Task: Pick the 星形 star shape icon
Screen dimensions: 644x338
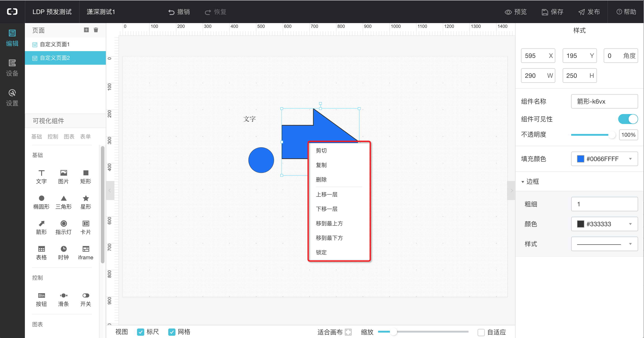Action: click(x=86, y=198)
